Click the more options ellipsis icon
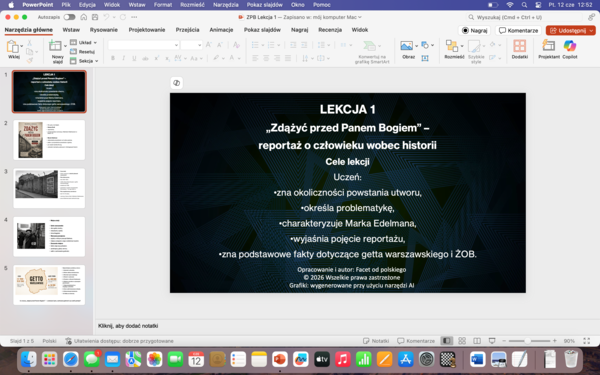Image resolution: width=600 pixels, height=375 pixels. click(x=134, y=17)
